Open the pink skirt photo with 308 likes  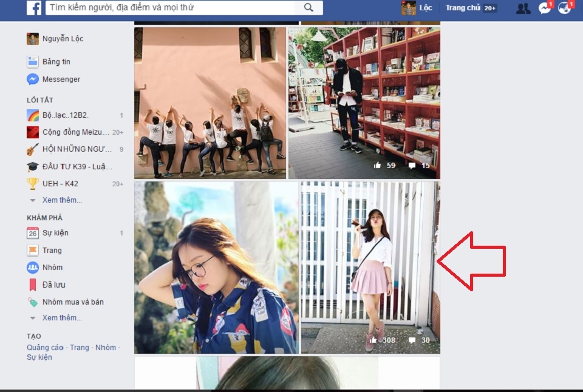(370, 268)
